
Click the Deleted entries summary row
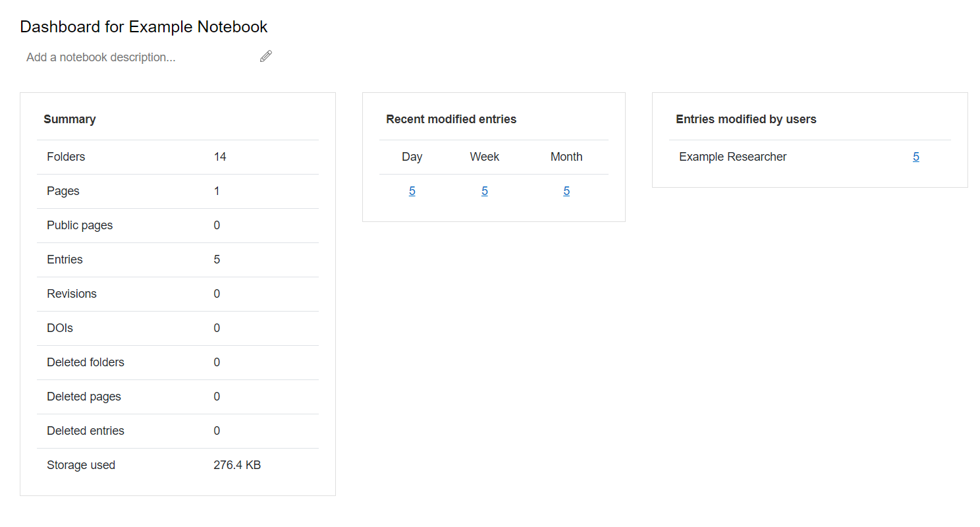178,431
